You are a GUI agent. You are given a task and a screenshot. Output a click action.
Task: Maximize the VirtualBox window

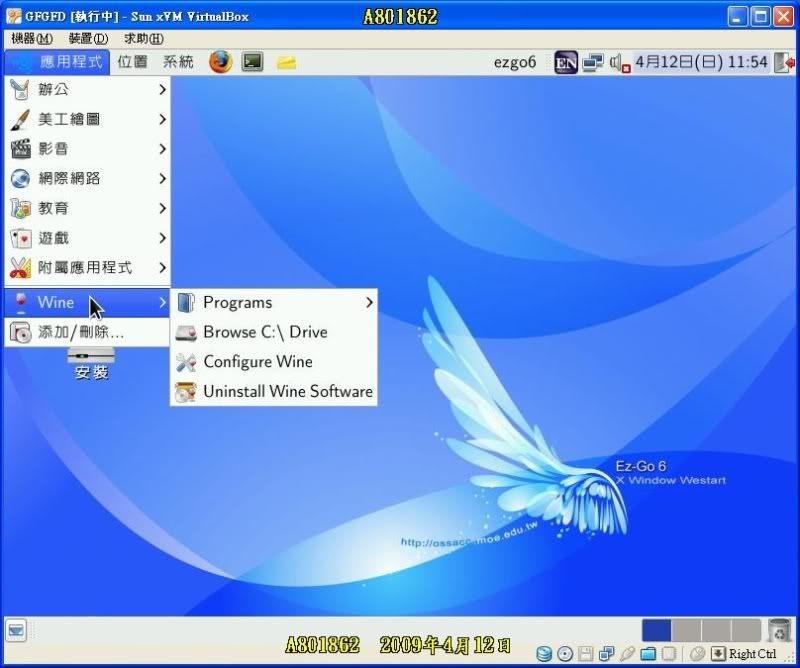[x=760, y=16]
